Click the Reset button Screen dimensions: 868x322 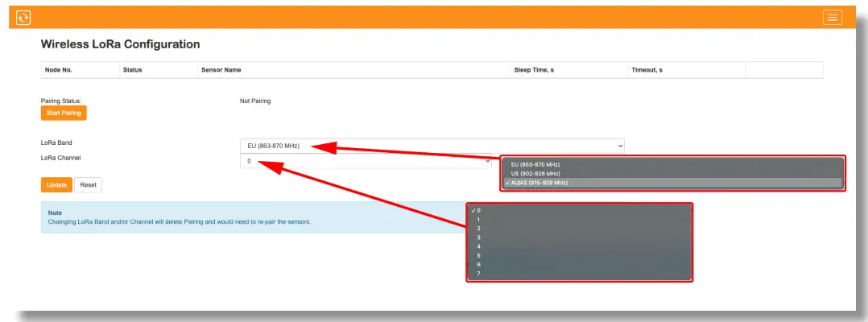[x=88, y=185]
